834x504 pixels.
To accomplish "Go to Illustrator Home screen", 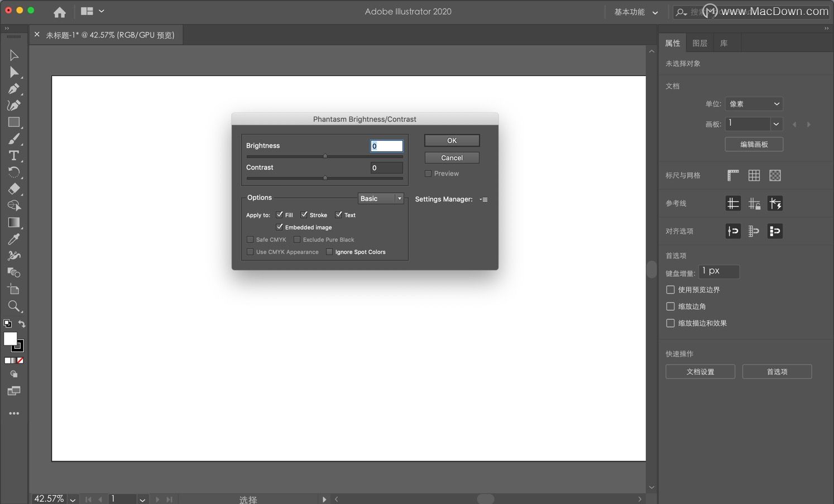I will pos(60,12).
